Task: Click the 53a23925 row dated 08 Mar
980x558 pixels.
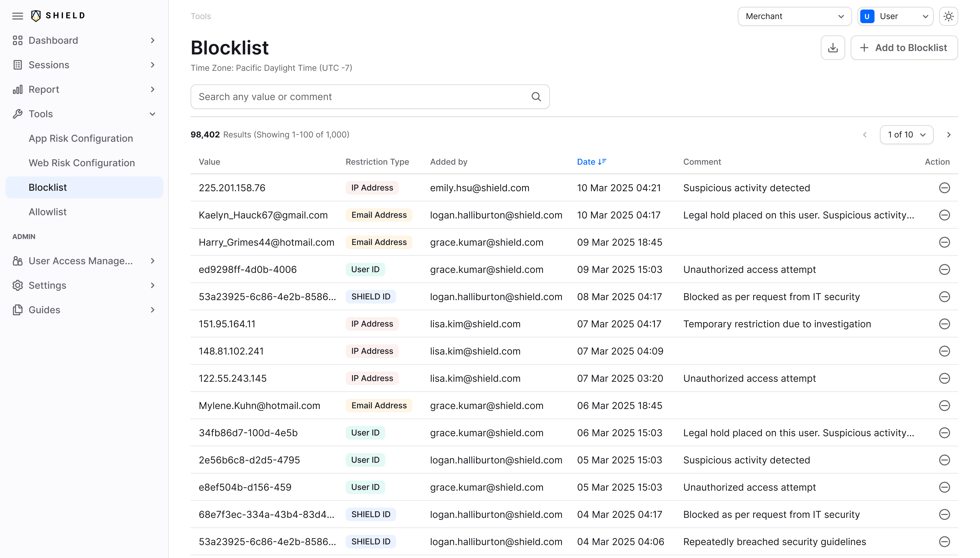Action: 574,297
